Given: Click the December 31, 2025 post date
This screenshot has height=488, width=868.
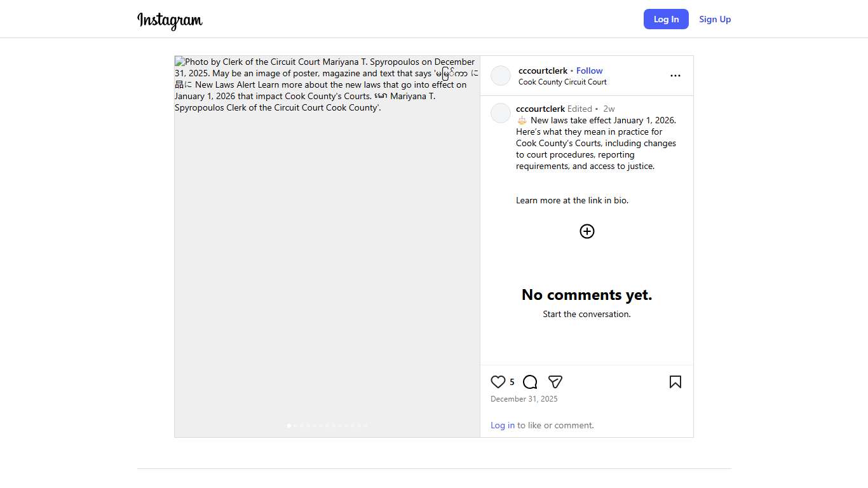Looking at the screenshot, I should pos(524,399).
